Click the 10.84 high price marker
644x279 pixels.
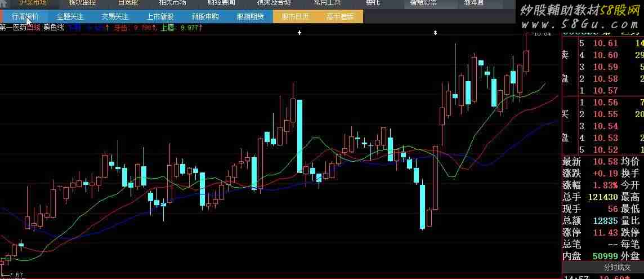click(x=542, y=34)
